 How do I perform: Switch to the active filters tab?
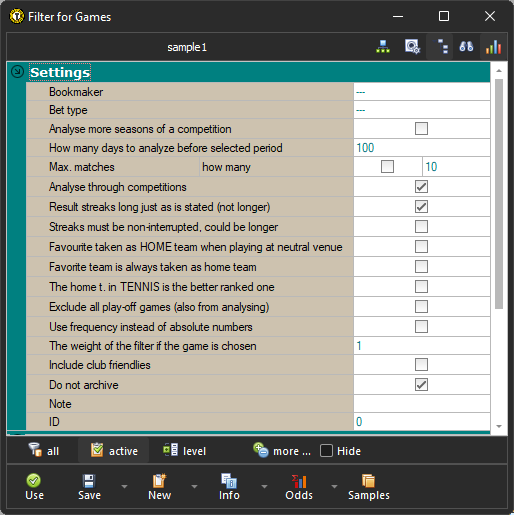pyautogui.click(x=114, y=451)
